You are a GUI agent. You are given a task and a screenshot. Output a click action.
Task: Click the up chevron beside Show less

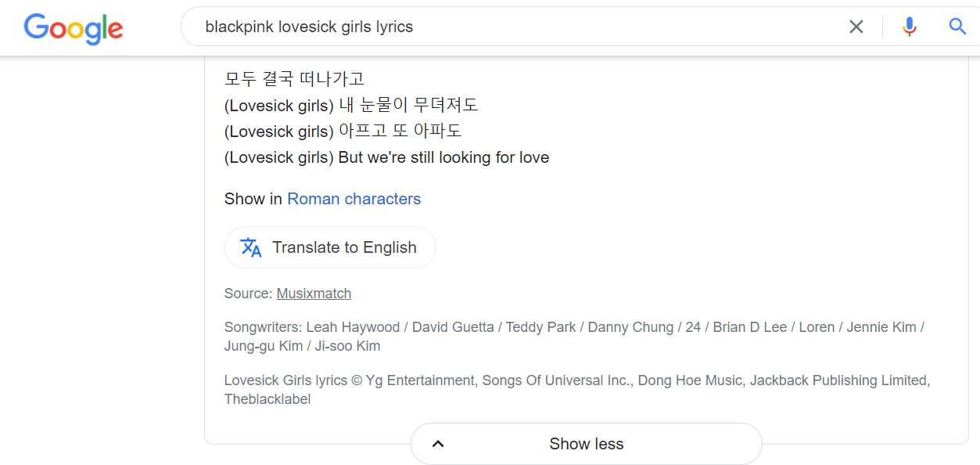(438, 444)
